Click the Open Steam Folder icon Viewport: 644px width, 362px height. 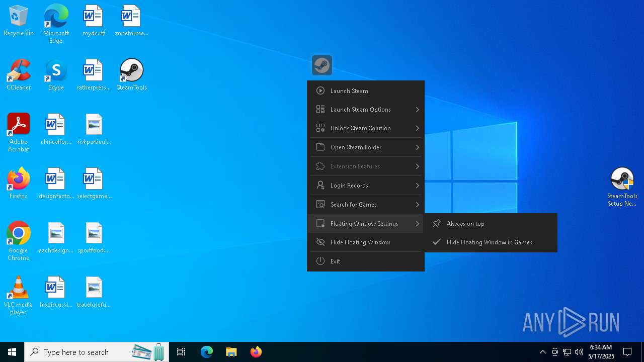pyautogui.click(x=320, y=147)
